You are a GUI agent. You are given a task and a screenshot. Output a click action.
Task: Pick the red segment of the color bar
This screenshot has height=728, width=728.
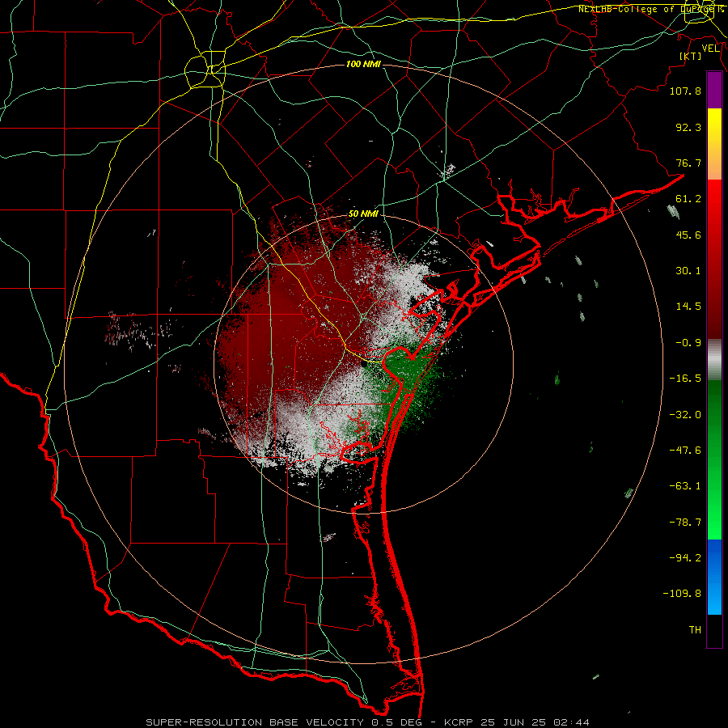(714, 259)
